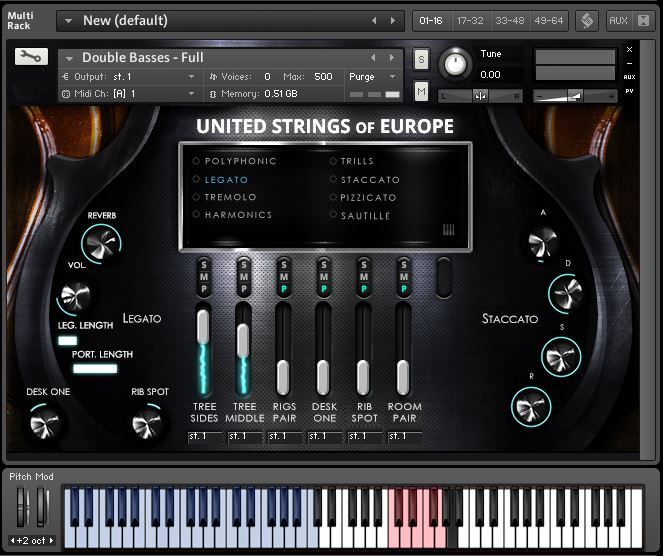The width and height of the screenshot is (663, 556).
Task: Open the instrument name dropdown triangle
Action: 69,58
